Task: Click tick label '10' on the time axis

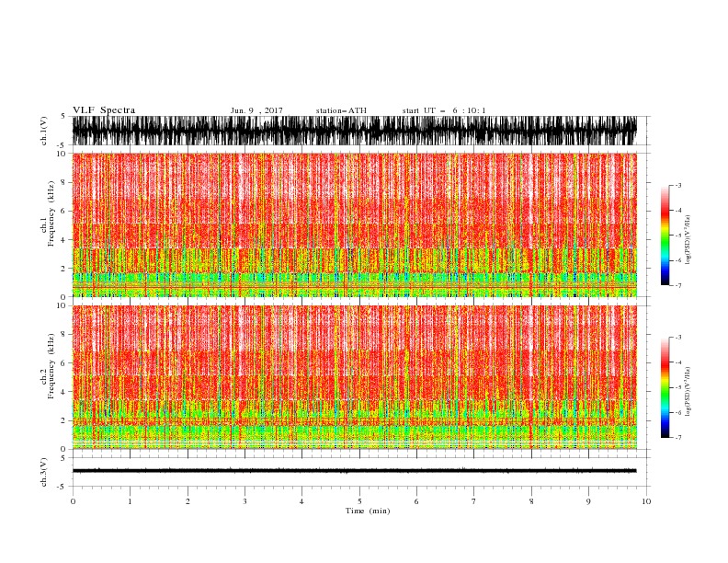Action: click(x=646, y=501)
